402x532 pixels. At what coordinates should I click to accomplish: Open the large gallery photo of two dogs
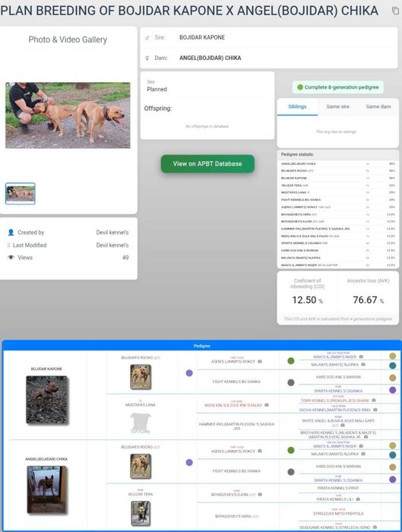[68, 116]
